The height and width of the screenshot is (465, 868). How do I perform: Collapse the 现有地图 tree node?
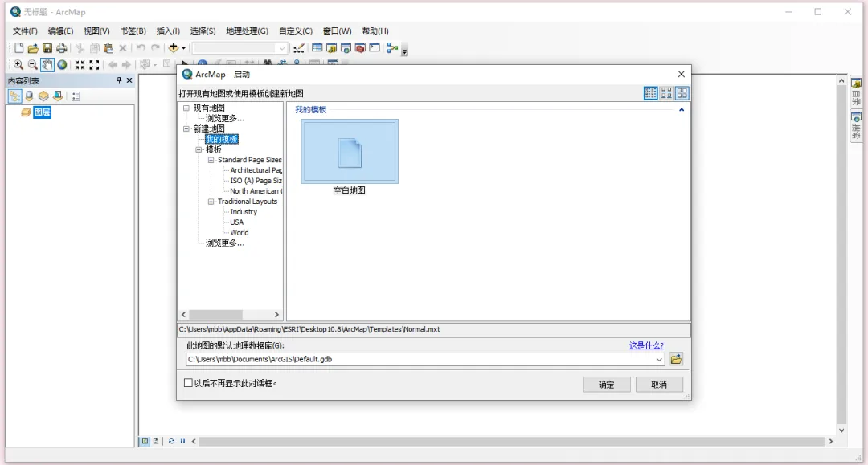pyautogui.click(x=186, y=108)
